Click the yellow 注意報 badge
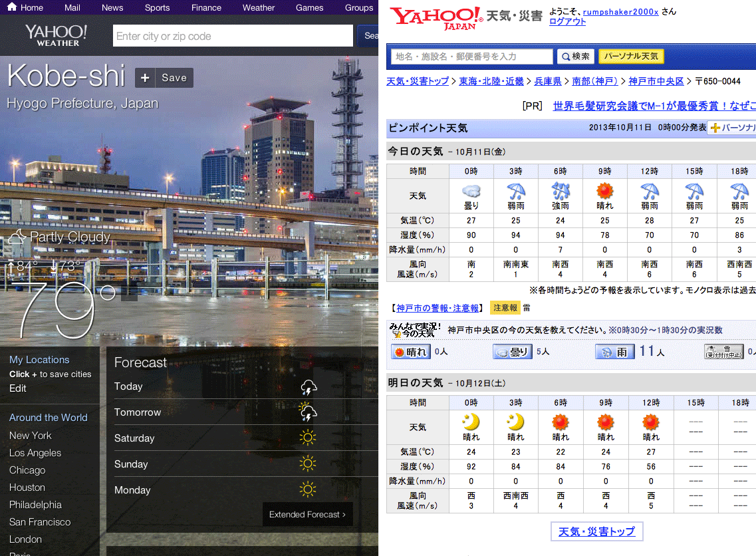Viewport: 756px width, 556px height. pos(505,308)
